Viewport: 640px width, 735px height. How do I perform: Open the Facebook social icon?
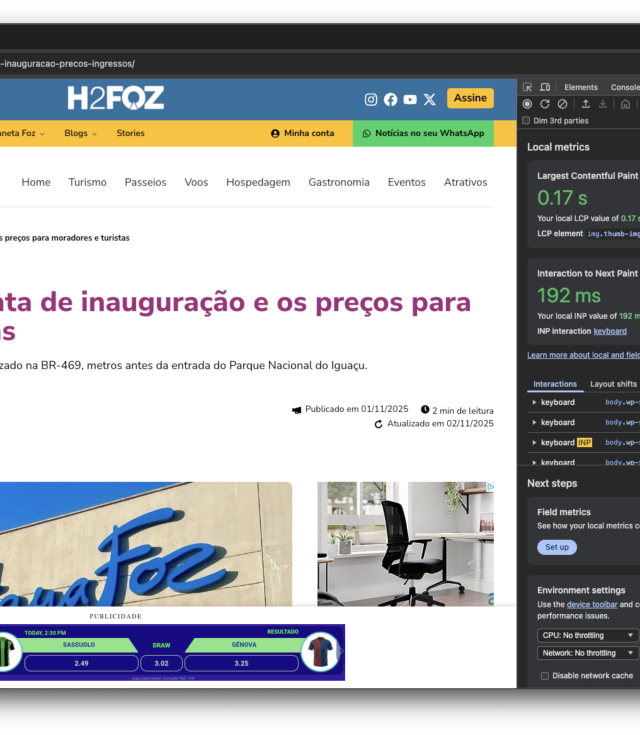pyautogui.click(x=390, y=99)
